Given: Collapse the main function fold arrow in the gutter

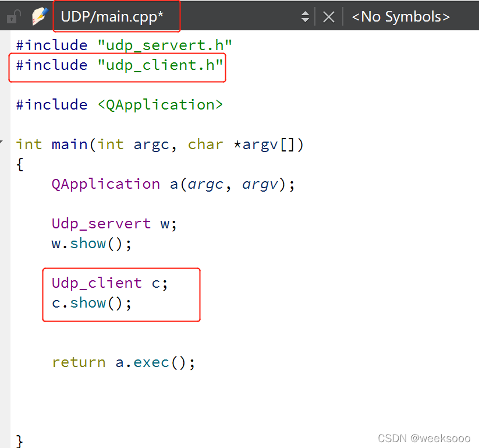Looking at the screenshot, I should tap(2, 142).
